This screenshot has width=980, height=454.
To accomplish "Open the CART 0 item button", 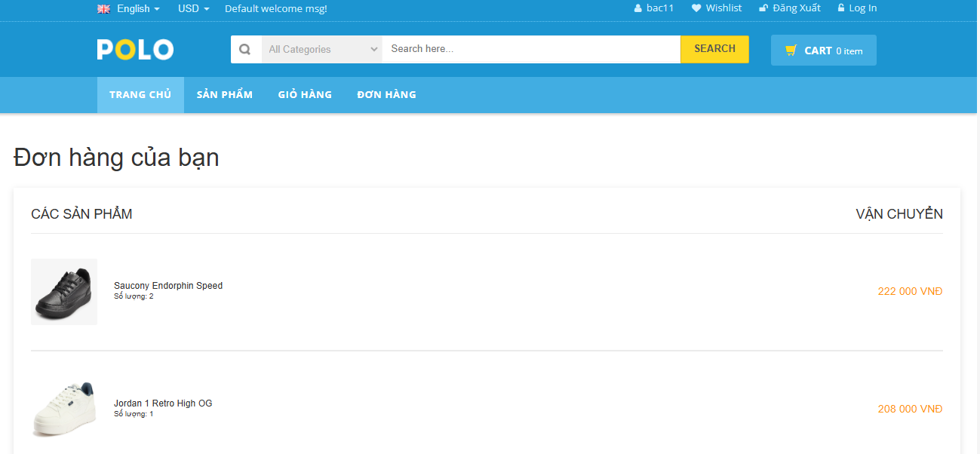I will point(824,51).
